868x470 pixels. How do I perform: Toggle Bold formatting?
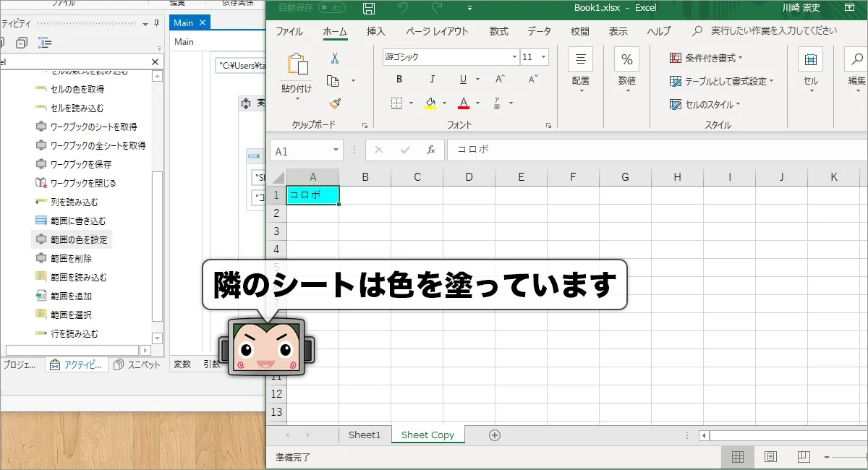[x=399, y=80]
